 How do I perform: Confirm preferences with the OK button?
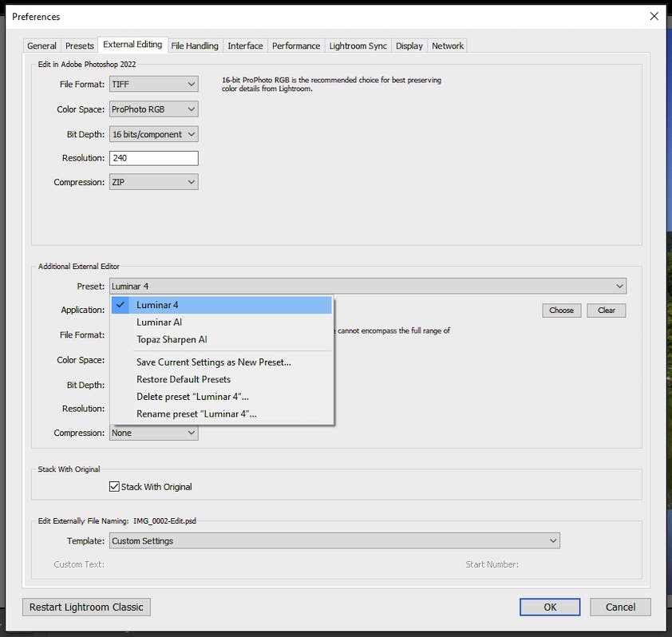point(550,607)
